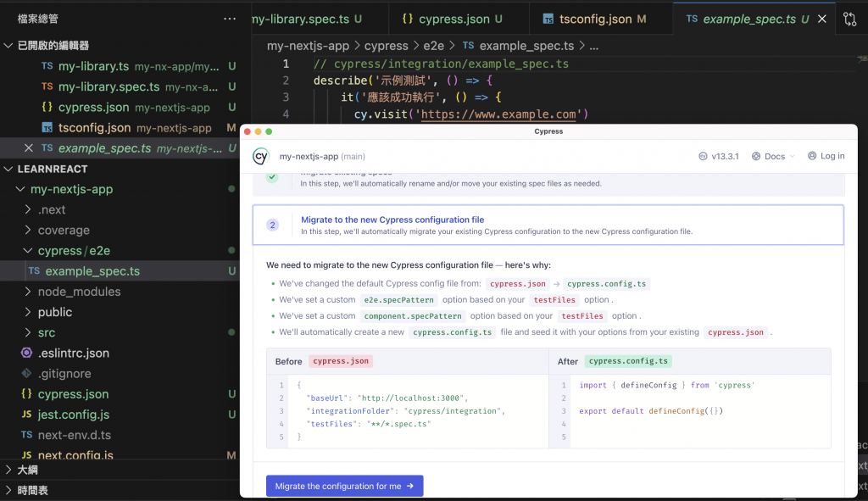Click the compare changes icon in the editor toolbar
This screenshot has height=501, width=868.
point(849,19)
